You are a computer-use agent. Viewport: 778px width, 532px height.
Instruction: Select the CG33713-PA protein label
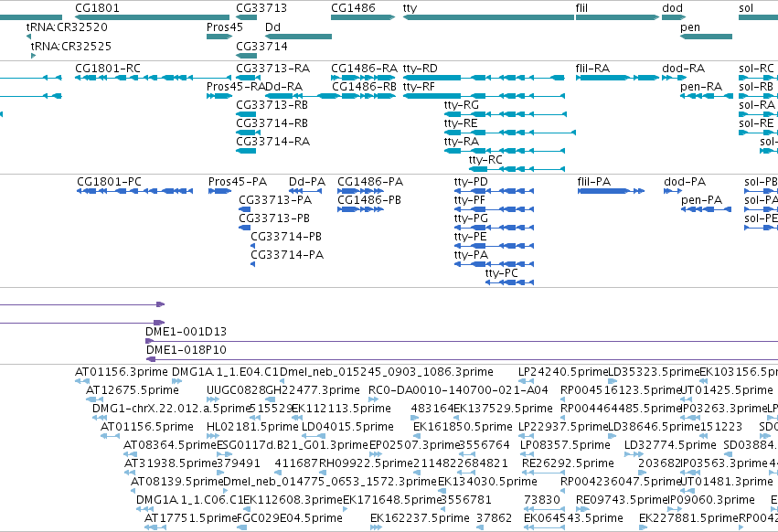[x=275, y=200]
